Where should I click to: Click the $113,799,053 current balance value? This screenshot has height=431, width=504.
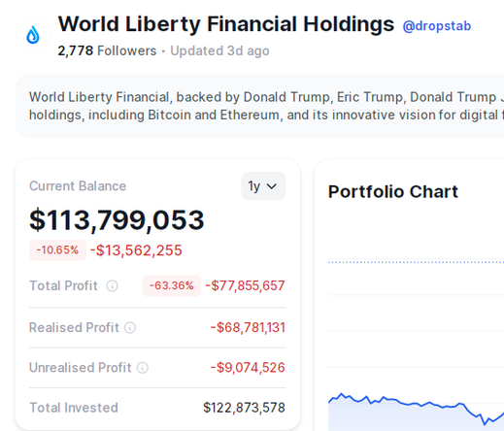pos(117,220)
